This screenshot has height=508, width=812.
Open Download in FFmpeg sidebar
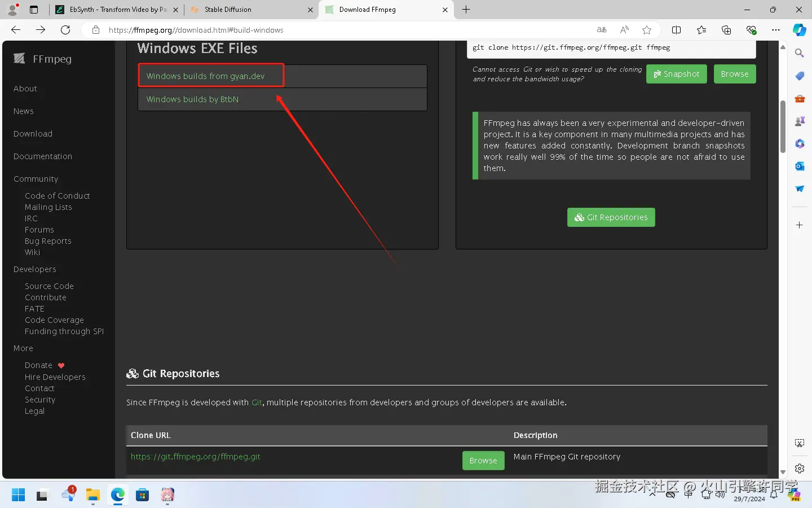coord(33,134)
